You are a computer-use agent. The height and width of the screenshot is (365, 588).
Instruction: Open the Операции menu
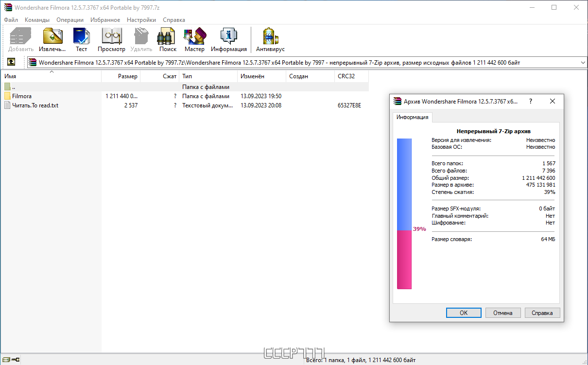[70, 20]
